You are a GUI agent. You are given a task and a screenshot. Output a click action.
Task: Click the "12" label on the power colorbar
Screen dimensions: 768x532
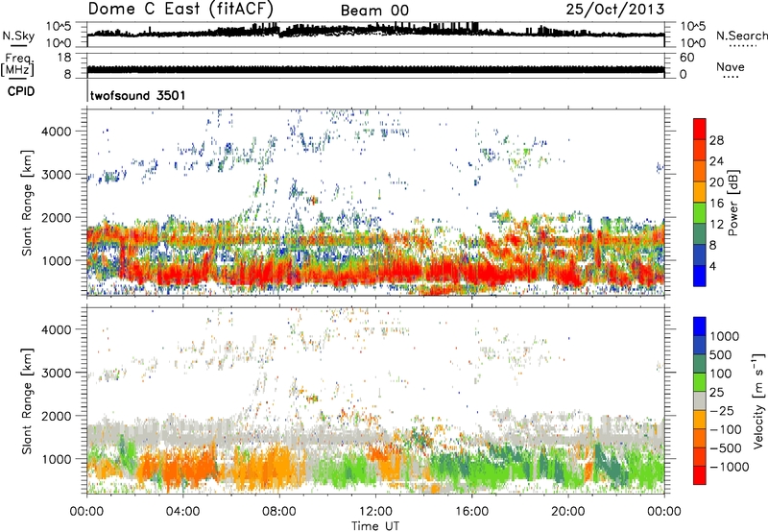716,225
